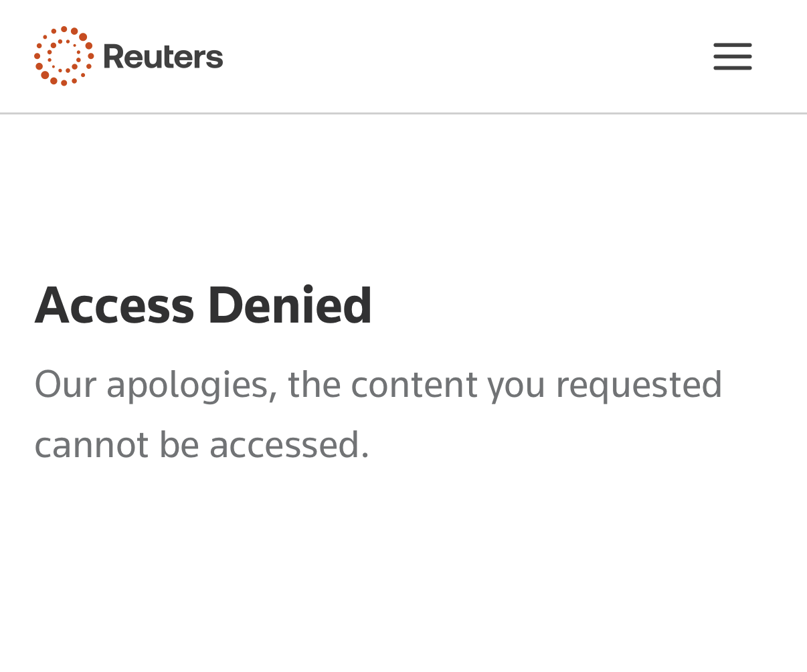
Task: Click the word "requested" in the message
Action: (x=639, y=385)
